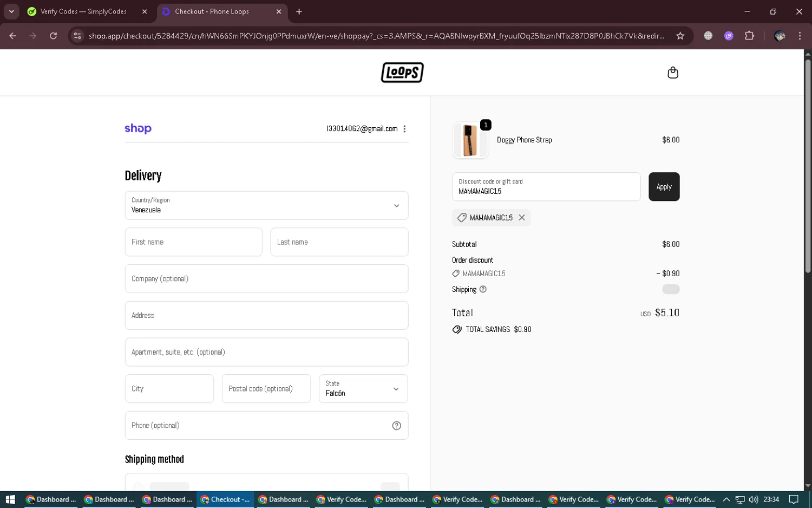Image resolution: width=812 pixels, height=508 pixels.
Task: Click the Doggy Phone Strap product name
Action: coord(525,140)
